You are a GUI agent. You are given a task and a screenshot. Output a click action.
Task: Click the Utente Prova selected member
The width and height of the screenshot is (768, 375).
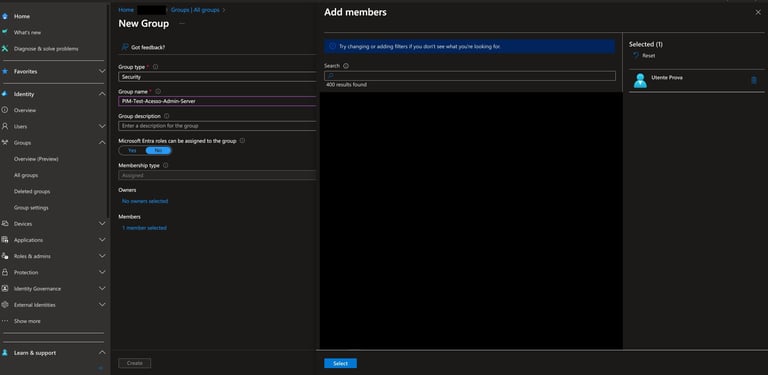[x=696, y=80]
